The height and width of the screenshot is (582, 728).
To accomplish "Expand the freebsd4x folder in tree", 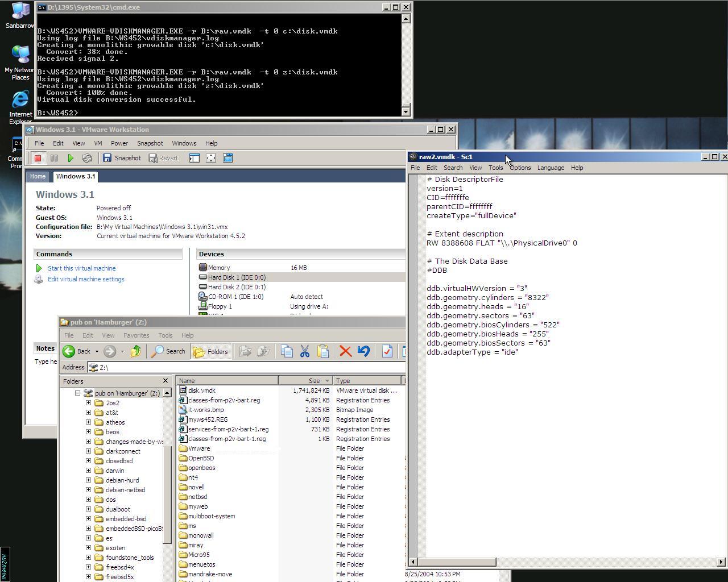I will tap(89, 567).
